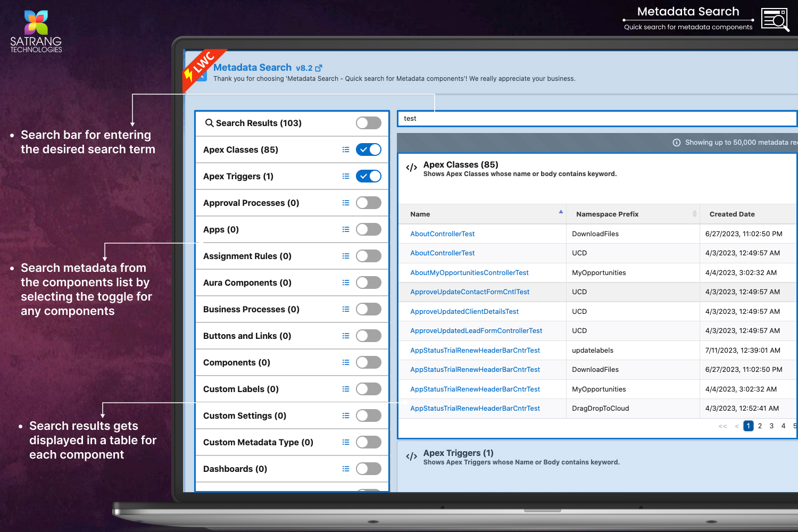798x532 pixels.
Task: Enable the Dashboards toggle
Action: tap(369, 469)
